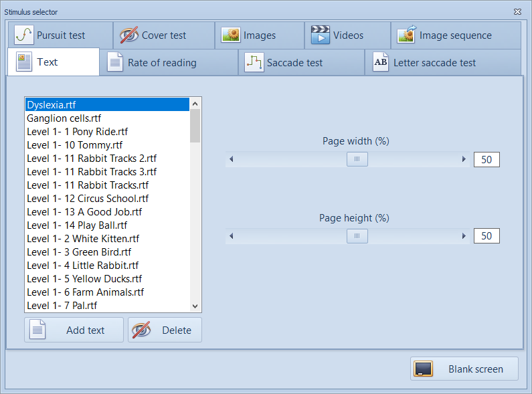This screenshot has height=394, width=532.
Task: Click the Pursuit test curve icon
Action: tap(24, 35)
